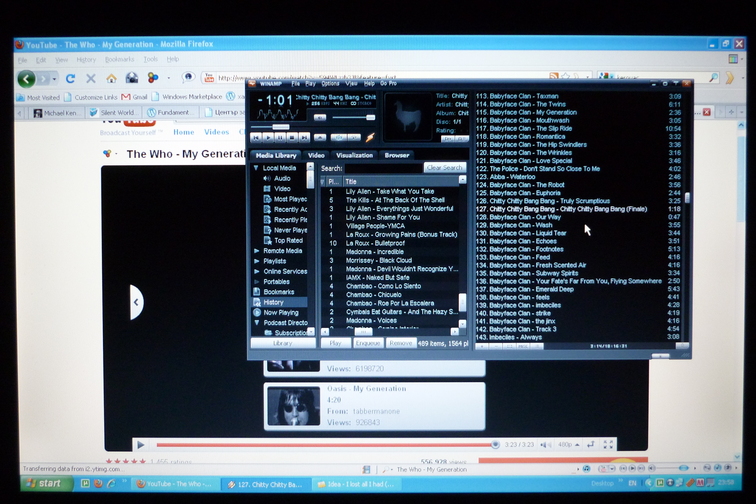Click Remove button in media library
Viewport: 756px width, 504px height.
tap(401, 343)
